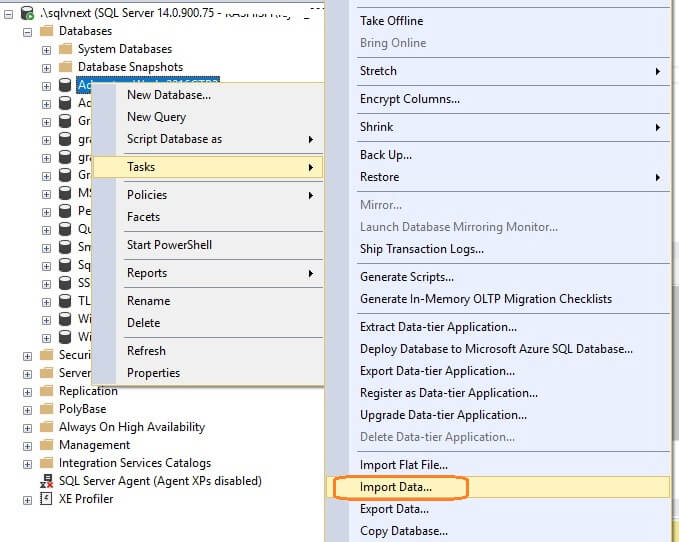The height and width of the screenshot is (542, 679).
Task: Expand the Database Snapshots node
Action: pos(46,67)
